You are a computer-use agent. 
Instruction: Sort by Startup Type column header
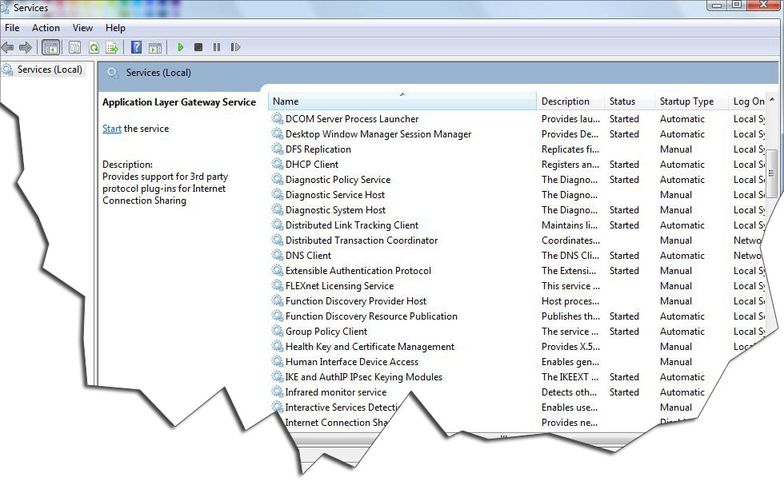point(686,101)
